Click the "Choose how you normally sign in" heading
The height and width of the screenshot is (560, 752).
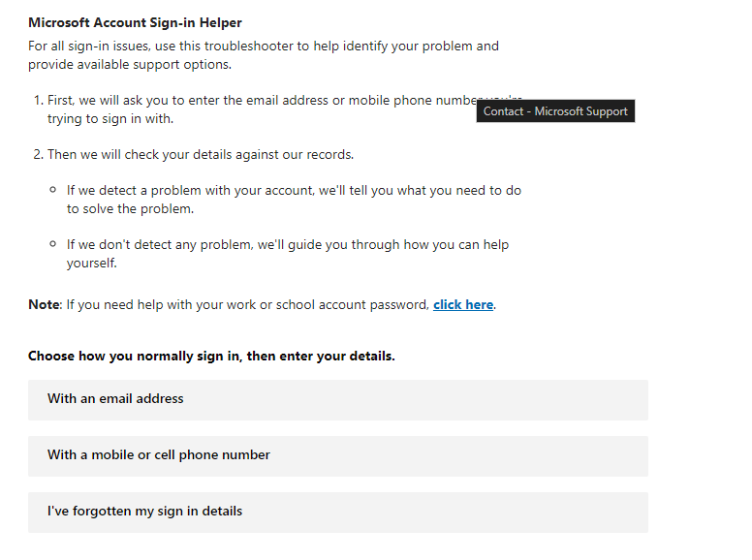click(211, 357)
